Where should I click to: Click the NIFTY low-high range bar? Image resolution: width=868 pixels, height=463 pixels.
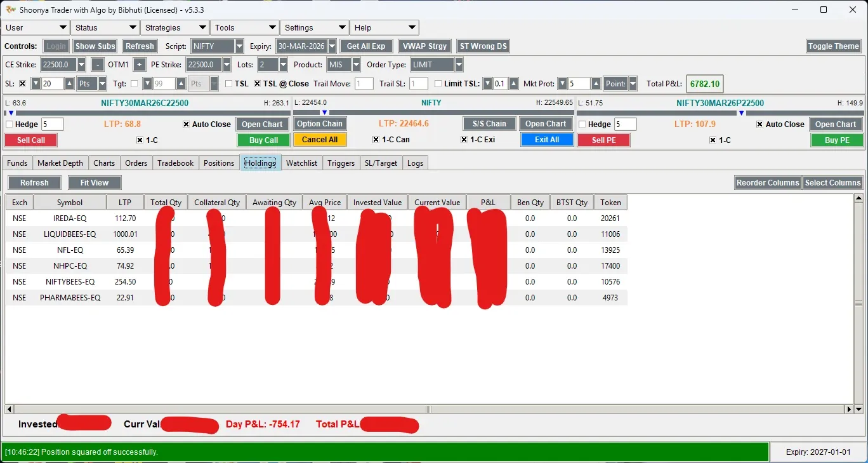(433, 113)
